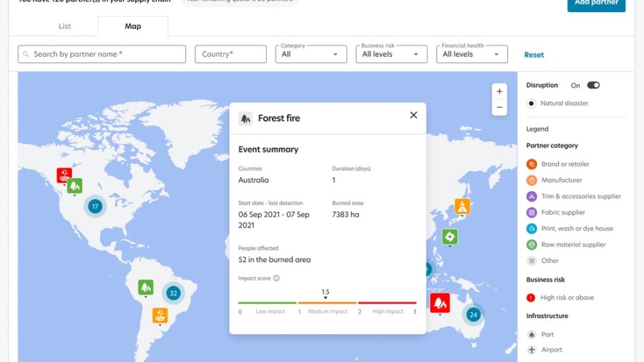This screenshot has height=362, width=644.
Task: Switch to the List tab
Action: [x=64, y=26]
